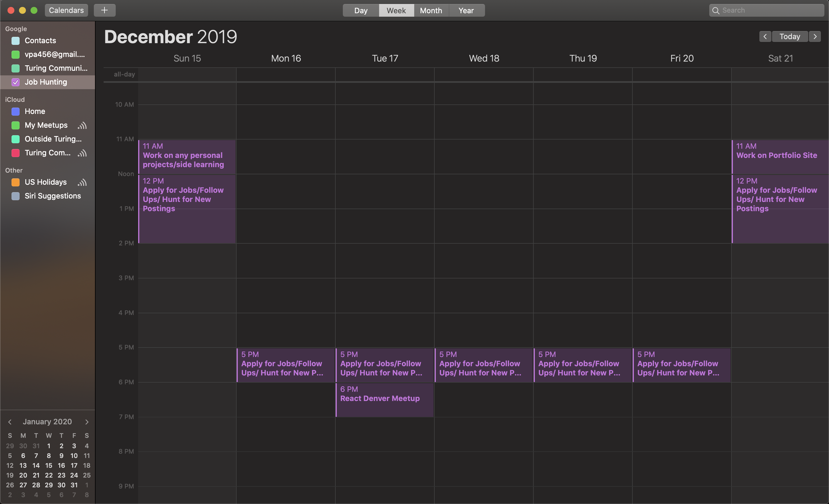
Task: Click the Today button
Action: [789, 36]
